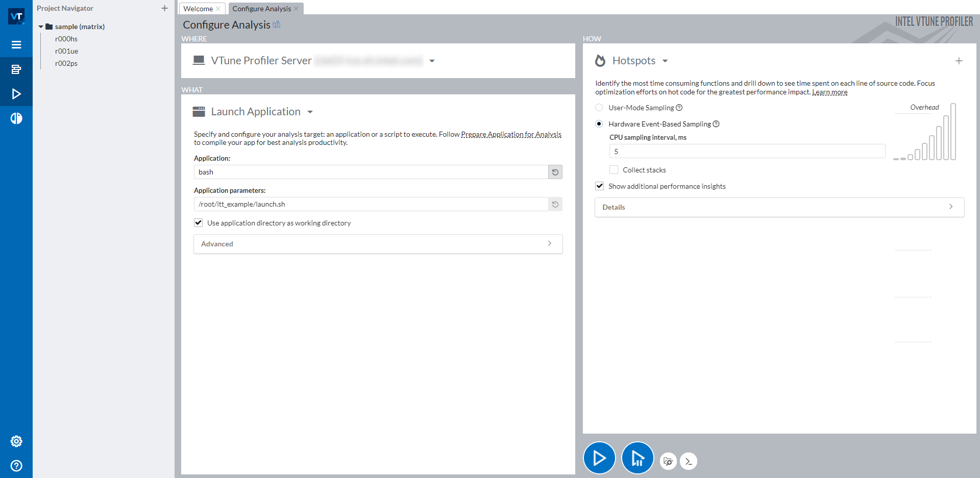The height and width of the screenshot is (478, 980).
Task: Open the Hotspots analysis type dropdown
Action: point(665,61)
